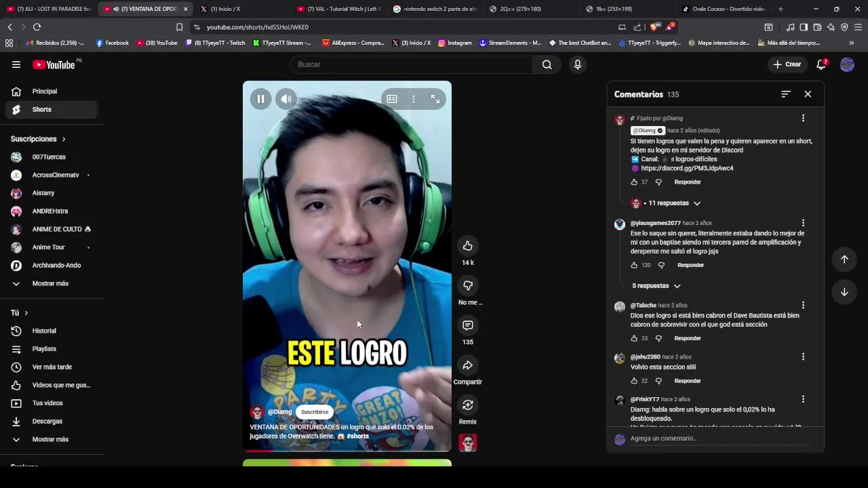Expand the 5 respuestas replies

click(x=656, y=286)
